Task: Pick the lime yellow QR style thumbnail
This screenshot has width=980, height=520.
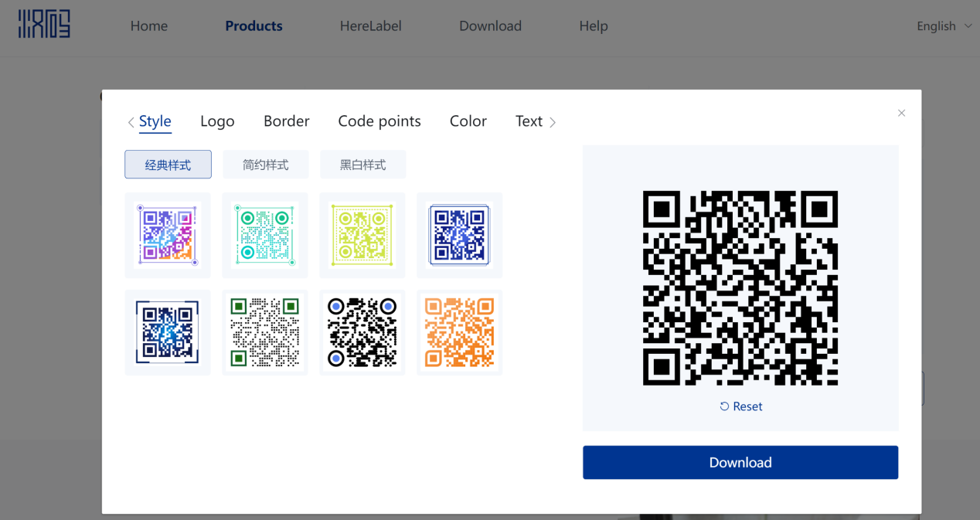Action: (x=362, y=235)
